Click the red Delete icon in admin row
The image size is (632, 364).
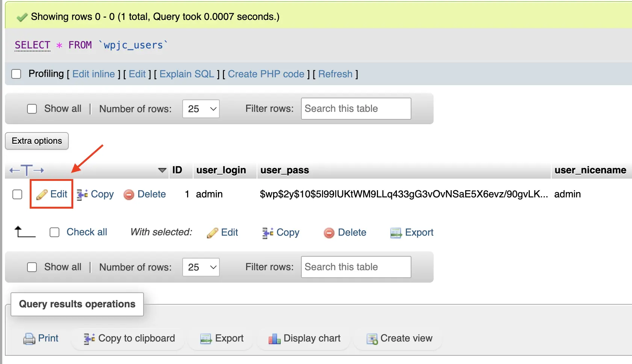pos(129,194)
